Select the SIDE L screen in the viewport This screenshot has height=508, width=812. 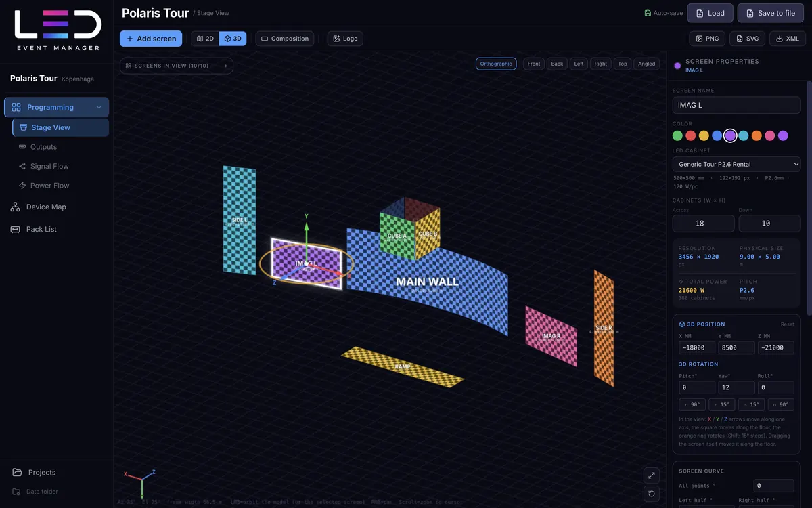point(240,220)
